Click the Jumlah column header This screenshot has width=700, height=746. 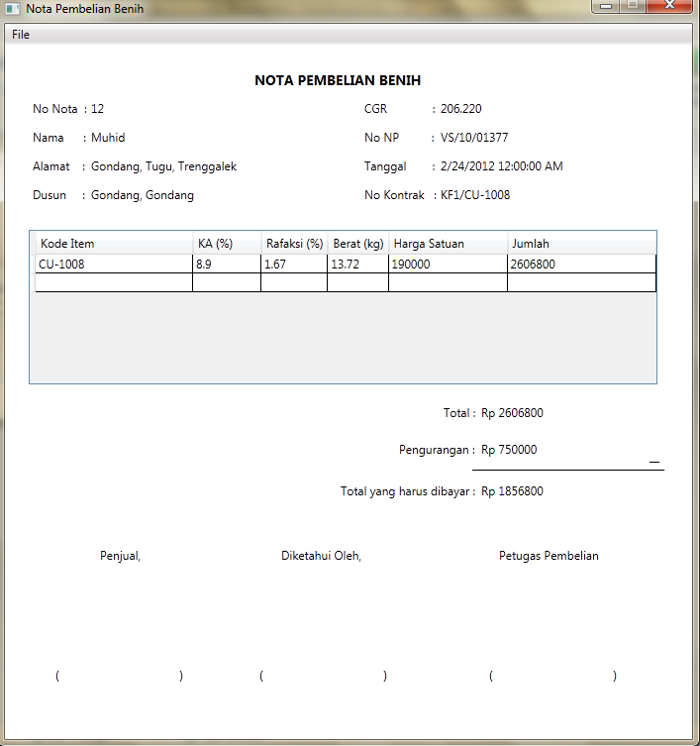(581, 244)
